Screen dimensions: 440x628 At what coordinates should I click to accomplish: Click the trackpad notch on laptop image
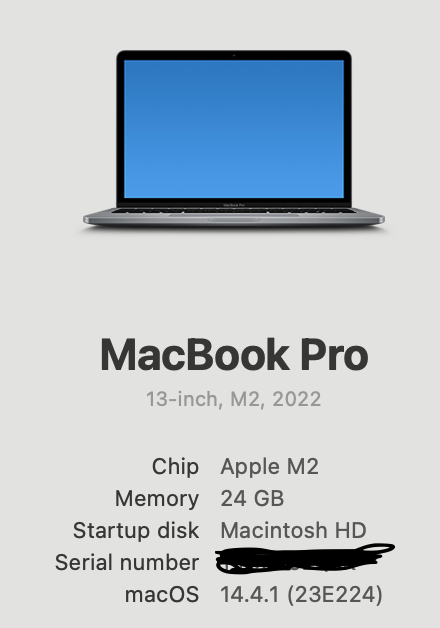tap(234, 219)
